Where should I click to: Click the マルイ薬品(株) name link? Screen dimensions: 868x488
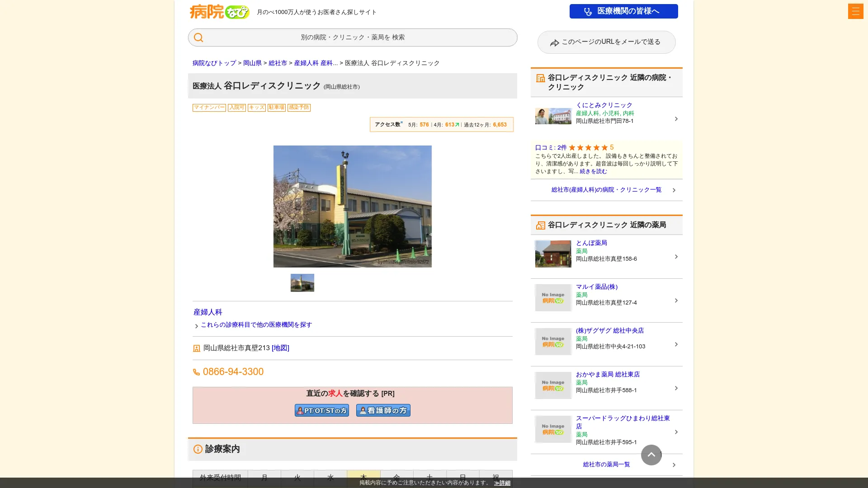coord(596,287)
